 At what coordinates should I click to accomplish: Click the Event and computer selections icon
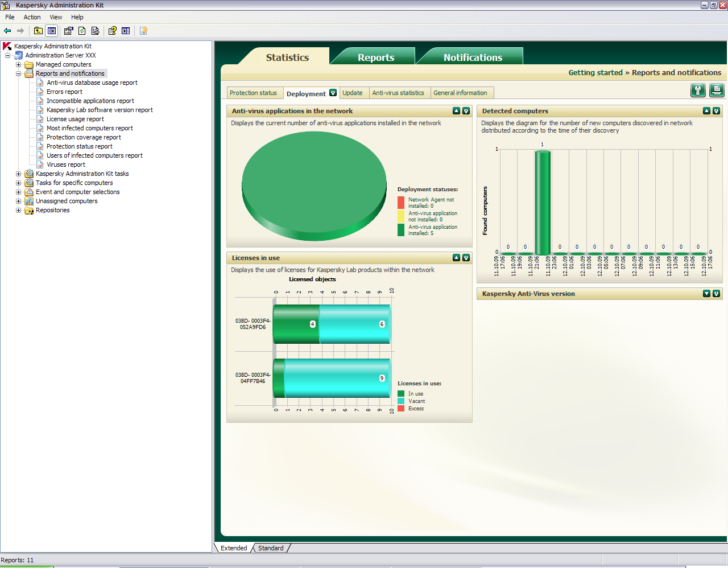(x=29, y=192)
